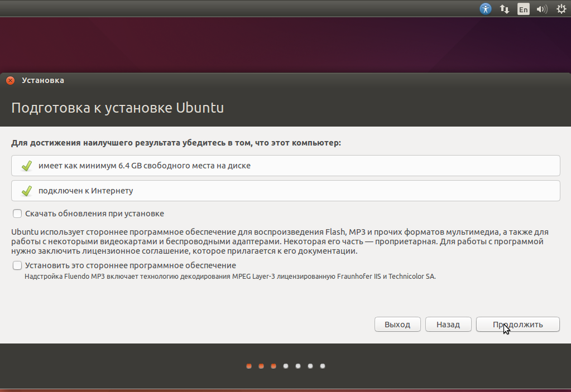Click the text подключен к Интернету
The width and height of the screenshot is (571, 392).
pos(85,191)
